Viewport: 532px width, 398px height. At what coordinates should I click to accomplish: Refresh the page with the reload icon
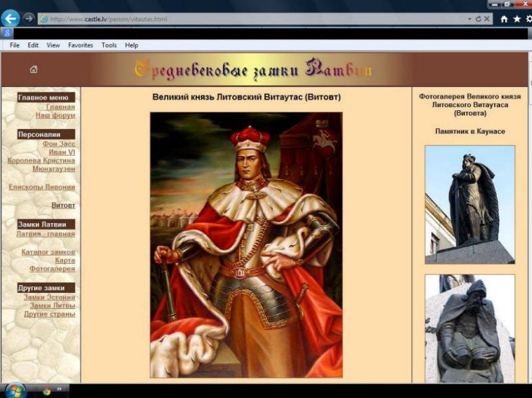tap(478, 19)
